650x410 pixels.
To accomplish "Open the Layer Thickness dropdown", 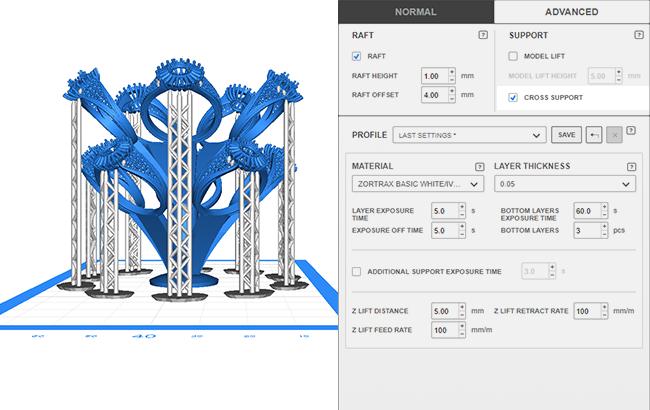I will tap(565, 184).
